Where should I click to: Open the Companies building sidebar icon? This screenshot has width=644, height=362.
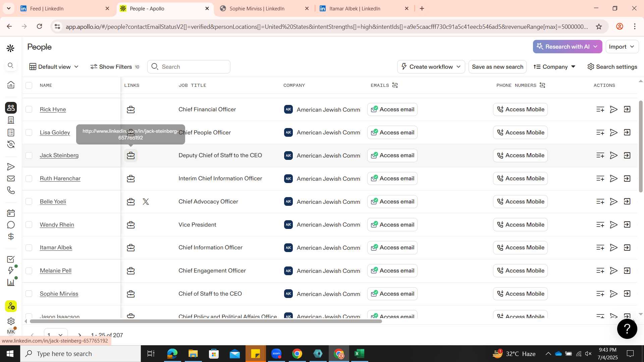(x=11, y=120)
